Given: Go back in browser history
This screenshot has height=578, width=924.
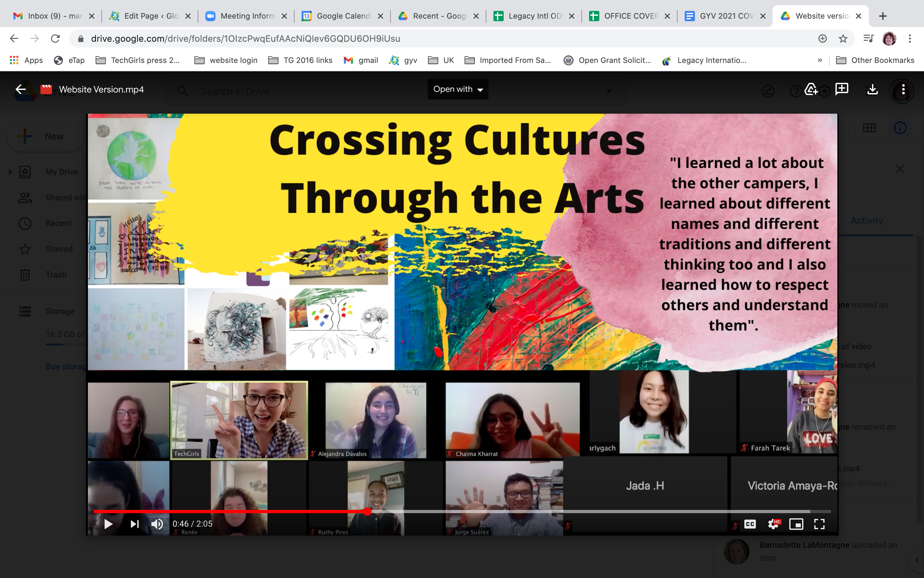Looking at the screenshot, I should (x=14, y=39).
